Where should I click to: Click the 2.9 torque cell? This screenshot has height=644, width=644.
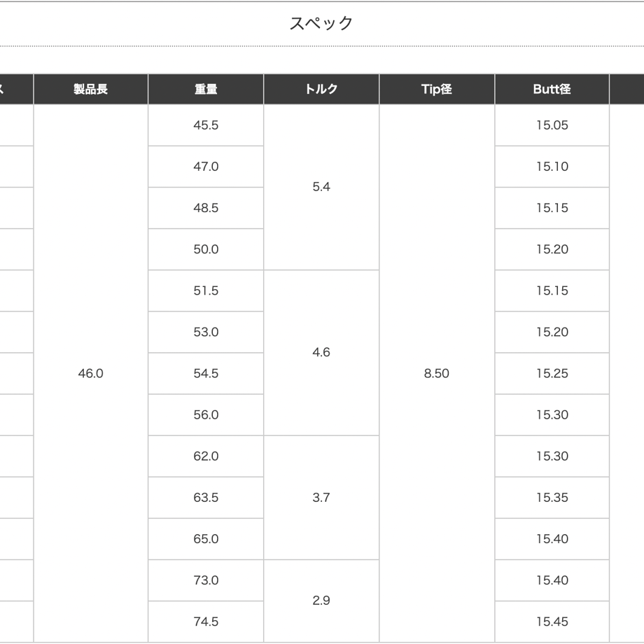pos(321,601)
